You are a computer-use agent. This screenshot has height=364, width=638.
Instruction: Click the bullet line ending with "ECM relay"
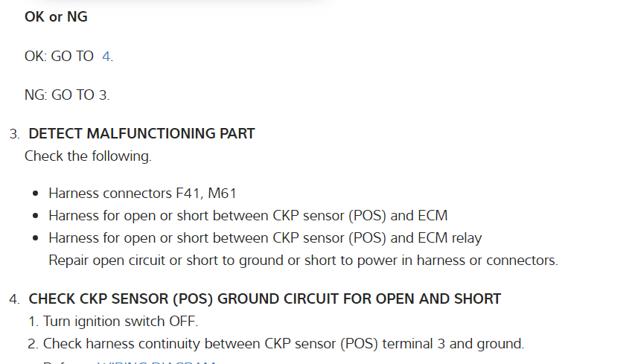tap(265, 239)
